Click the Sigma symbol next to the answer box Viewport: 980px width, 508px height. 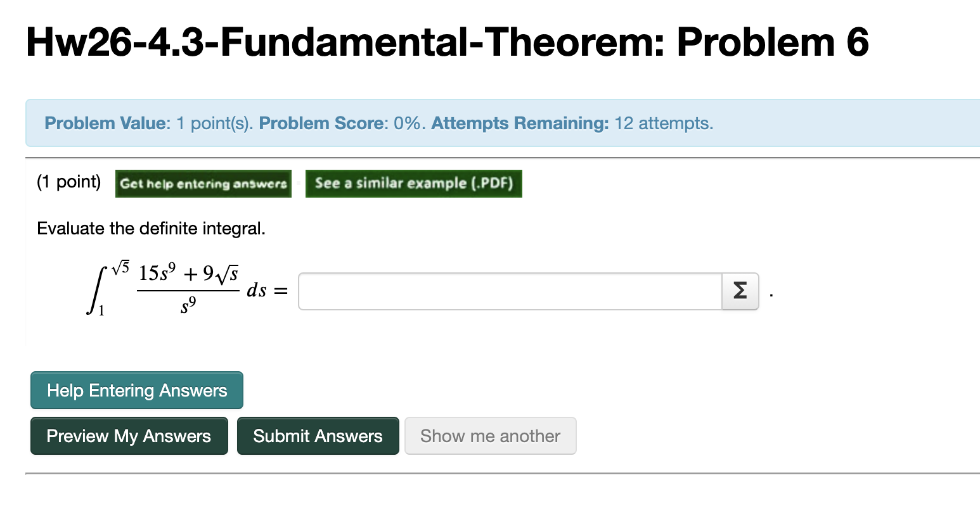pos(739,291)
